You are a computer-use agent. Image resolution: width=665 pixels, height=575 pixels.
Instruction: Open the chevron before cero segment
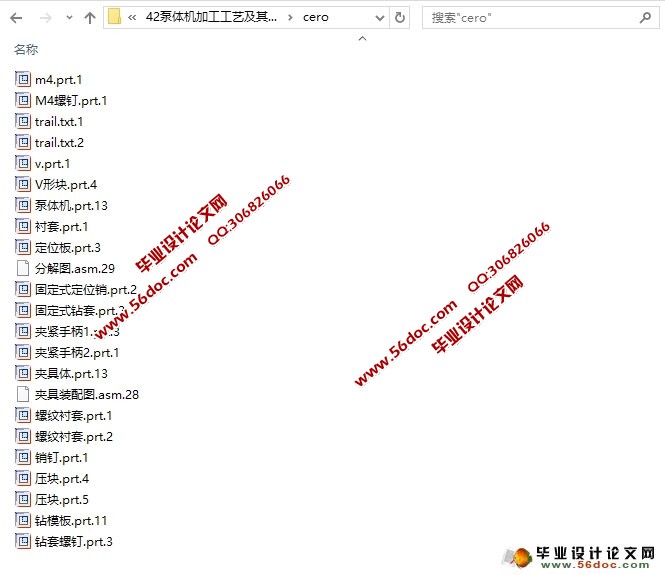[290, 17]
